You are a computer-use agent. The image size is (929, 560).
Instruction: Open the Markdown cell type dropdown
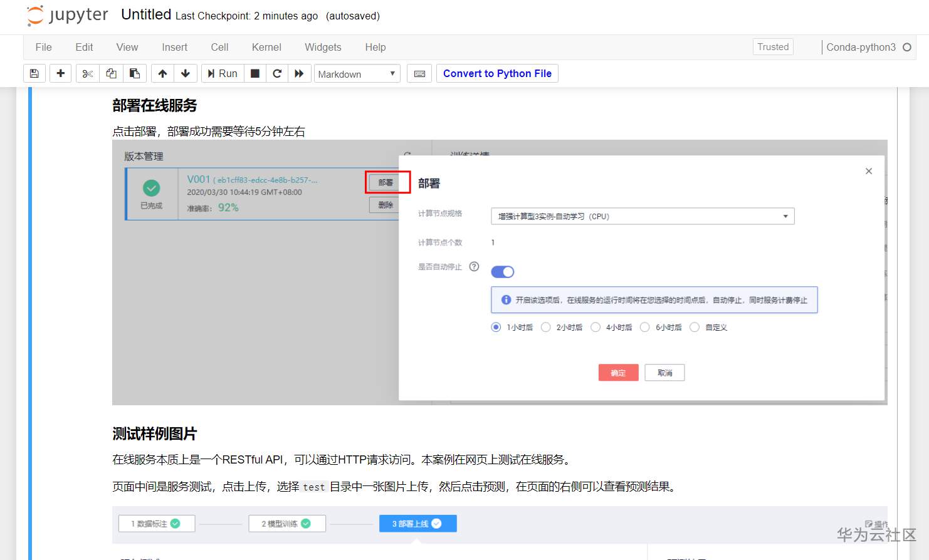click(x=357, y=74)
